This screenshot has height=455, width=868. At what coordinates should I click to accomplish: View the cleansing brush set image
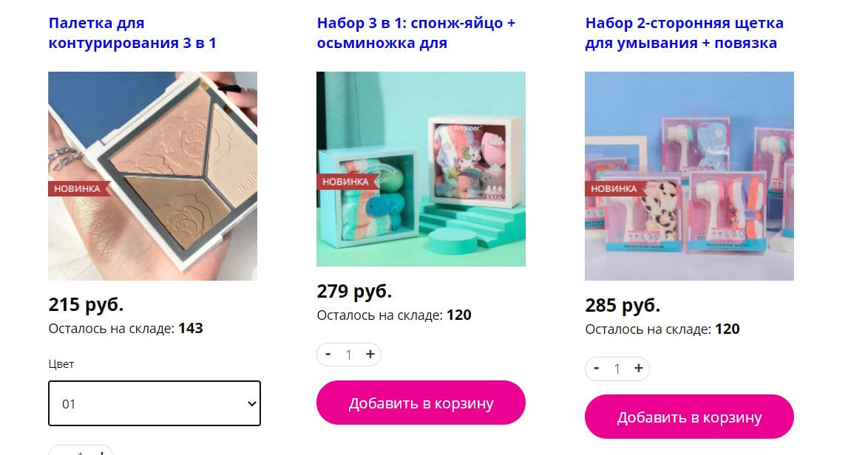689,176
